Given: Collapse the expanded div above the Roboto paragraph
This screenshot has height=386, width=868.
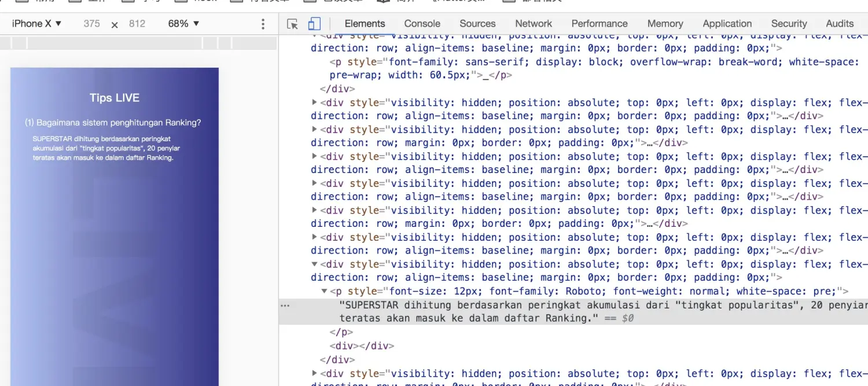Looking at the screenshot, I should tap(315, 264).
